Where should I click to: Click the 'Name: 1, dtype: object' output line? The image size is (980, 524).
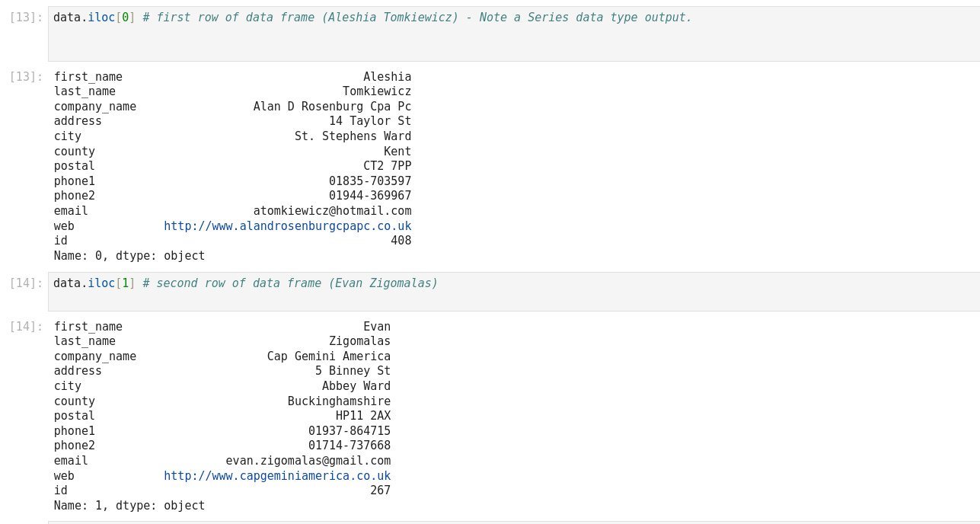(129, 506)
